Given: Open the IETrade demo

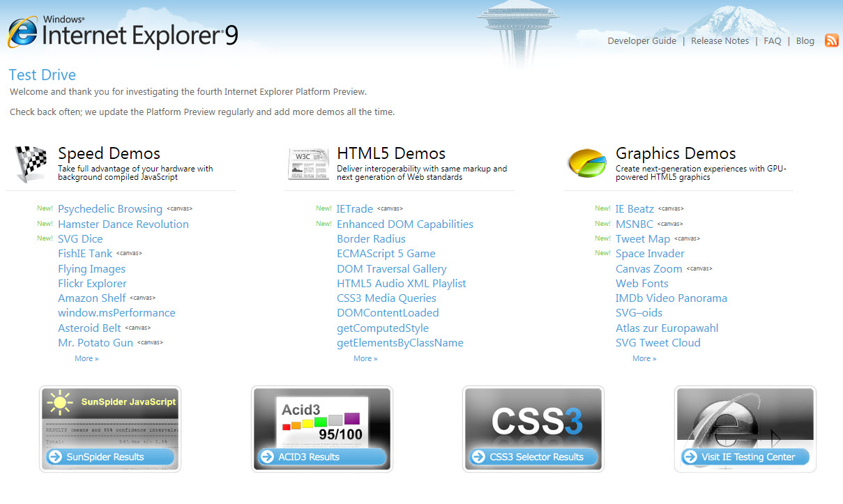Looking at the screenshot, I should click(355, 209).
